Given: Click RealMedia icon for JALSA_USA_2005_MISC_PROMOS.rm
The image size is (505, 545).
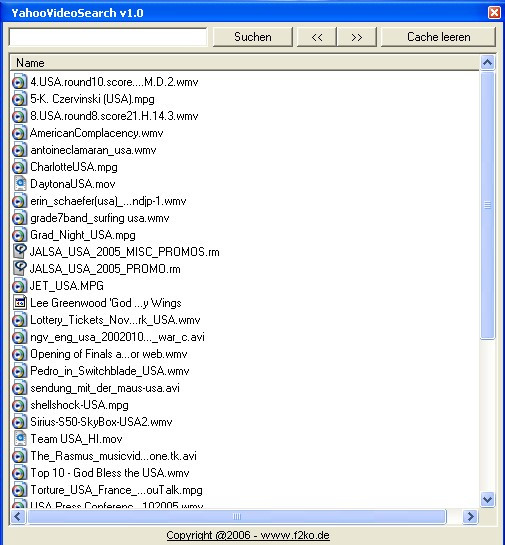Looking at the screenshot, I should 20,251.
